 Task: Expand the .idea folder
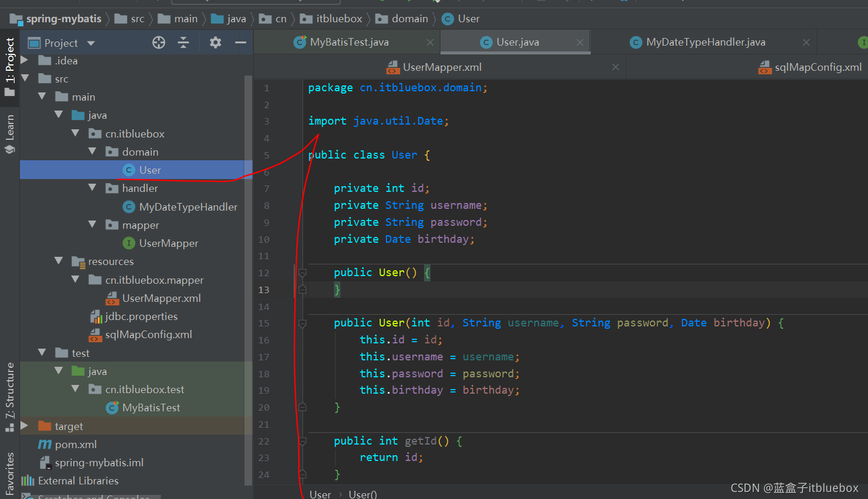tap(25, 60)
